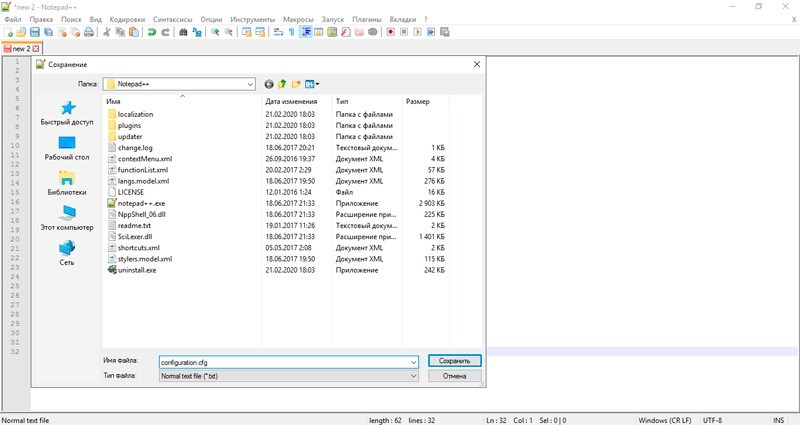Open the Синтаксисы menu
The width and height of the screenshot is (800, 425).
[x=172, y=19]
